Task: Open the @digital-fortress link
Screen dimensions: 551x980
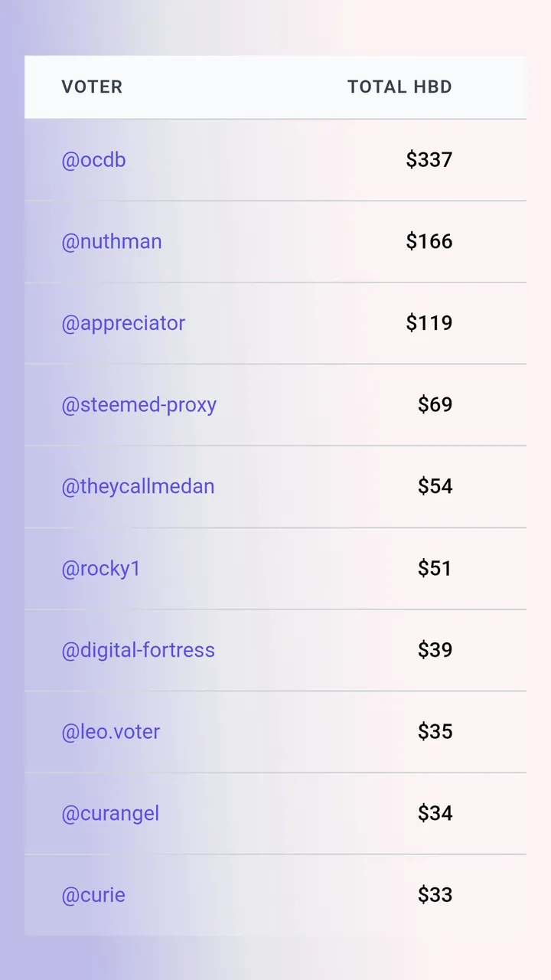Action: pos(138,650)
